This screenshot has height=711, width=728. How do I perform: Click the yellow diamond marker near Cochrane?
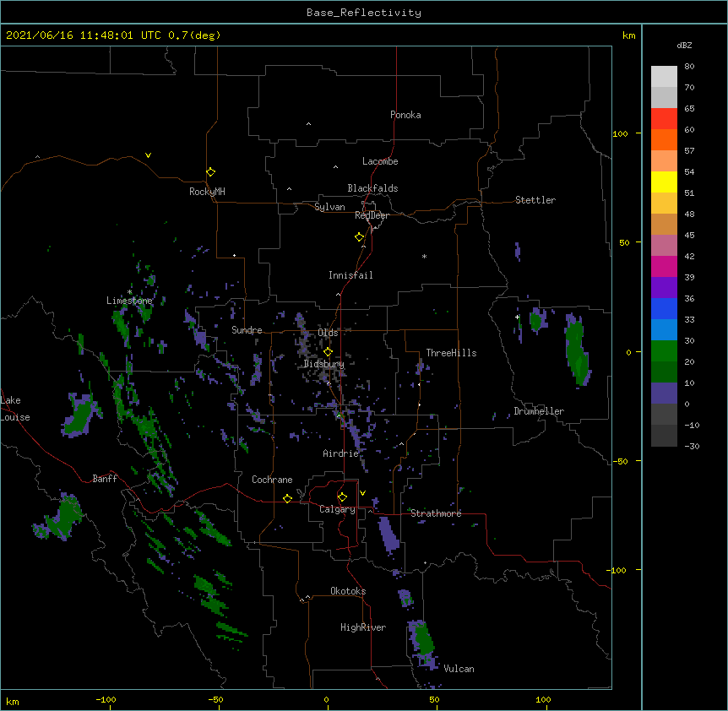coord(287,498)
